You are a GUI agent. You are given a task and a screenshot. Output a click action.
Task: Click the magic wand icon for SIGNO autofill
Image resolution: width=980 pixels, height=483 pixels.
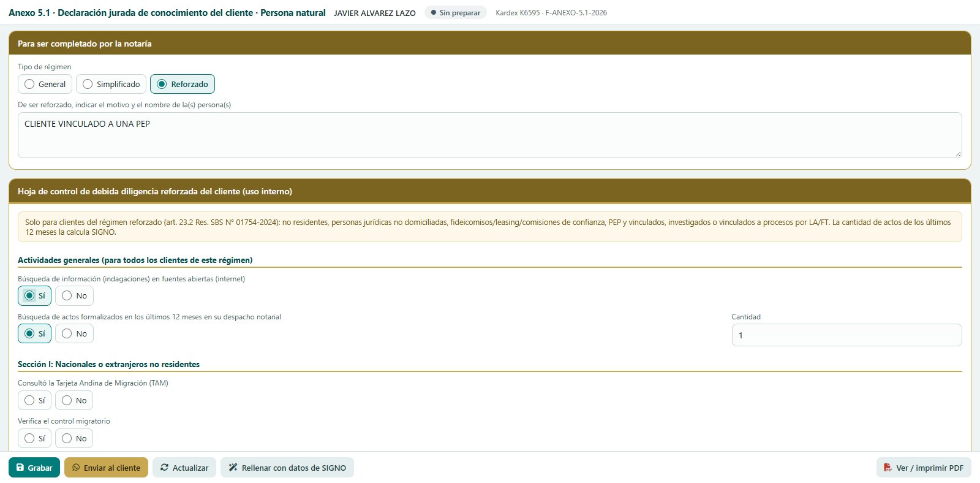click(x=233, y=468)
